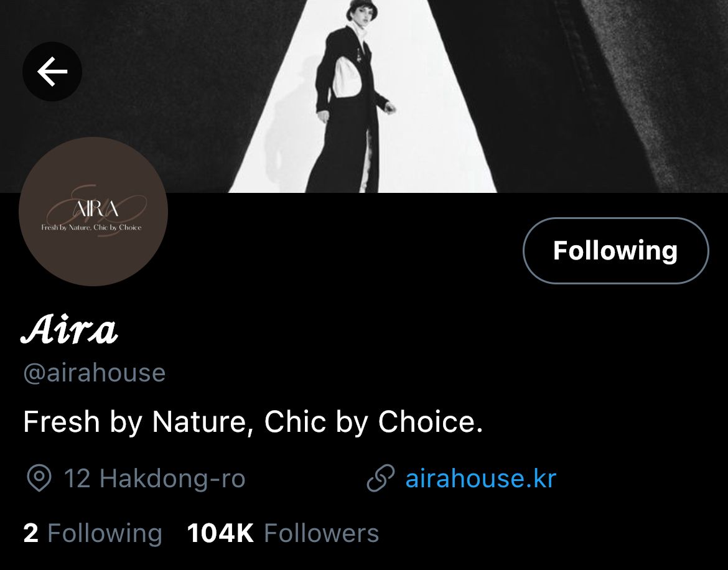Click the chain link icon

381,479
